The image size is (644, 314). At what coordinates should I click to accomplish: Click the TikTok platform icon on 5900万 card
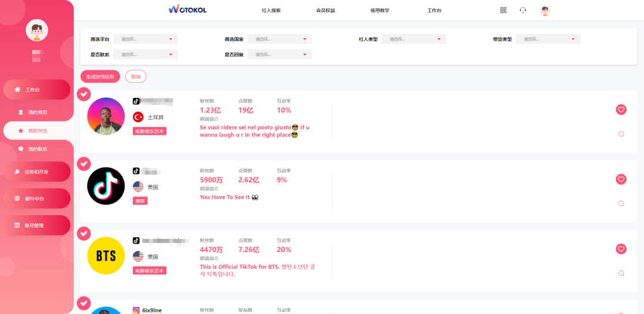pyautogui.click(x=136, y=171)
